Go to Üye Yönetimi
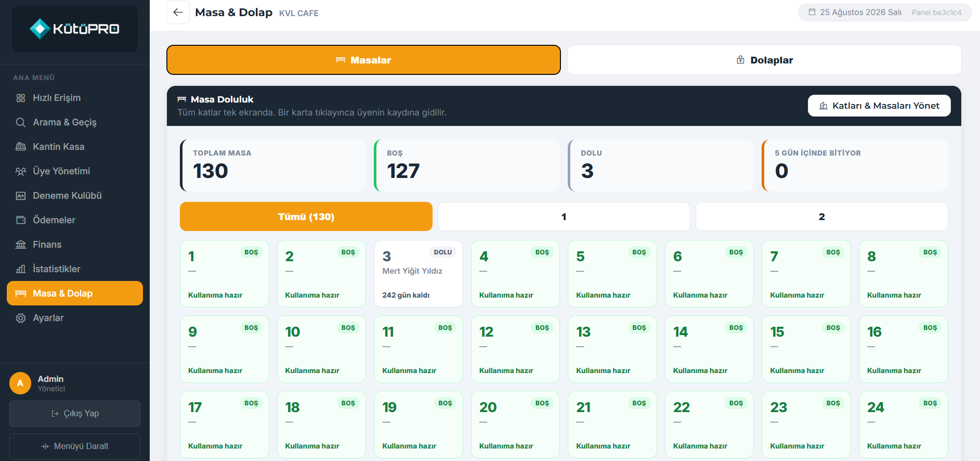Image resolution: width=980 pixels, height=461 pixels. [x=75, y=171]
